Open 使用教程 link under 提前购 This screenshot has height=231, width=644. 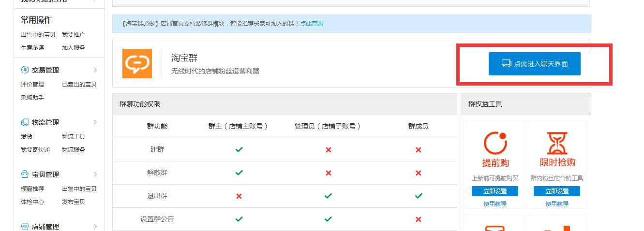(x=495, y=204)
